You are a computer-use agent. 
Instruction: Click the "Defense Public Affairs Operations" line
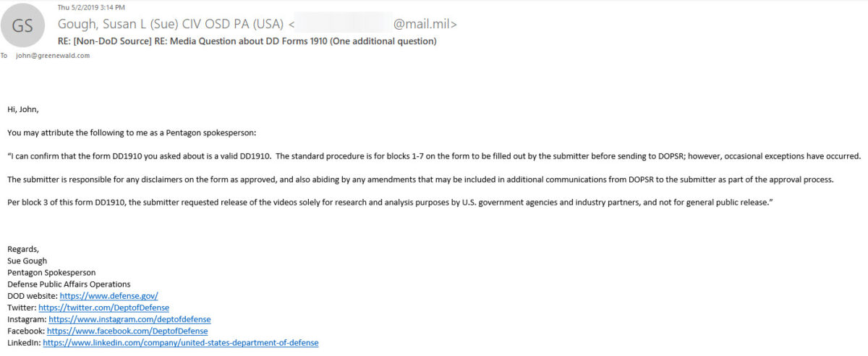(69, 284)
